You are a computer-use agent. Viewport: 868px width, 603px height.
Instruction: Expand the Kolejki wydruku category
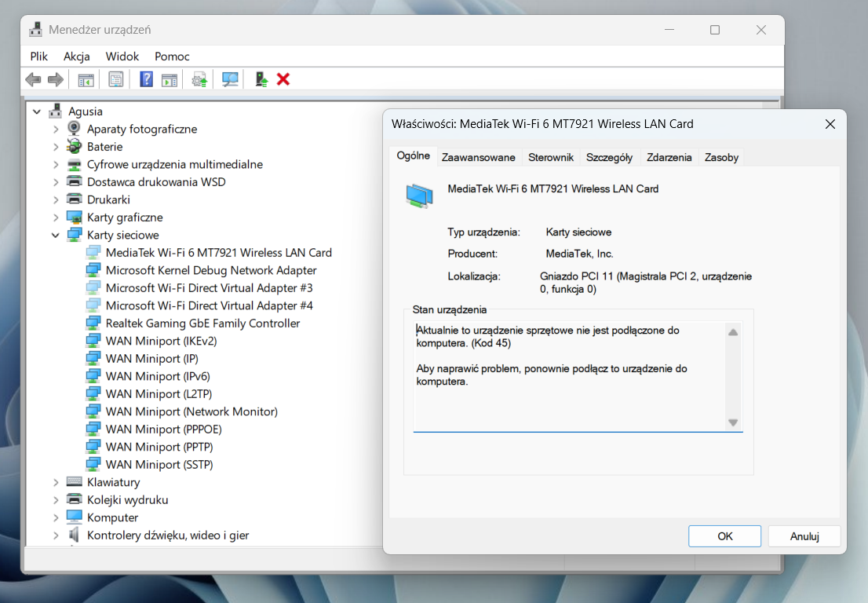56,500
